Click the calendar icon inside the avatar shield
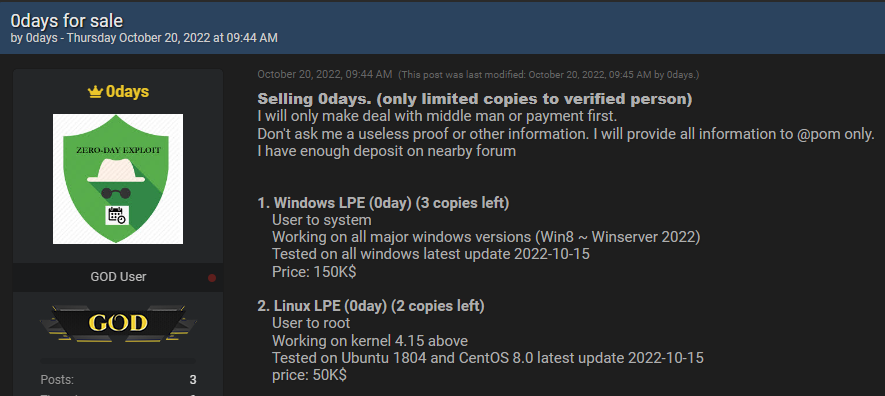Image resolution: width=885 pixels, height=396 pixels. (x=117, y=215)
